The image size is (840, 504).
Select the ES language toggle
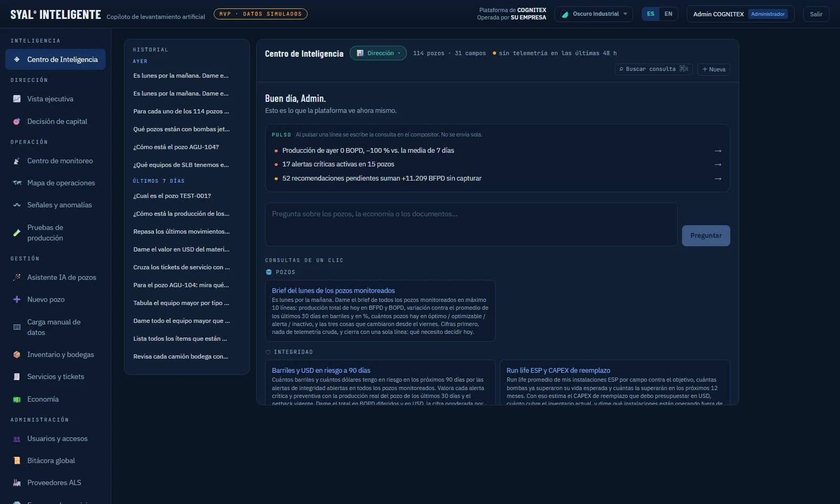(x=650, y=14)
